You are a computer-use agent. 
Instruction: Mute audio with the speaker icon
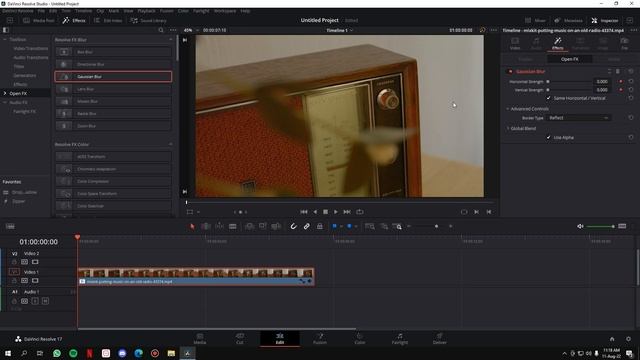pos(580,226)
